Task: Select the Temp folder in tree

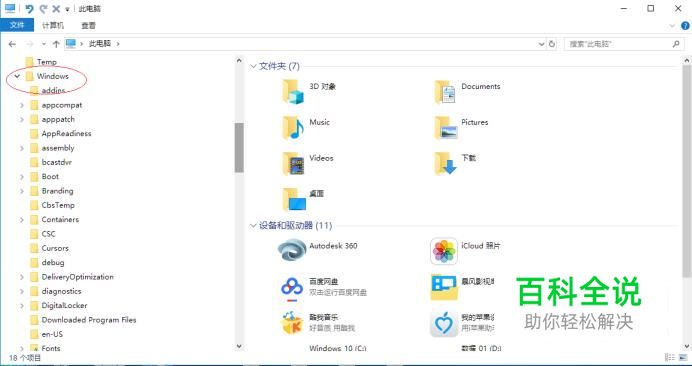Action: pos(47,62)
